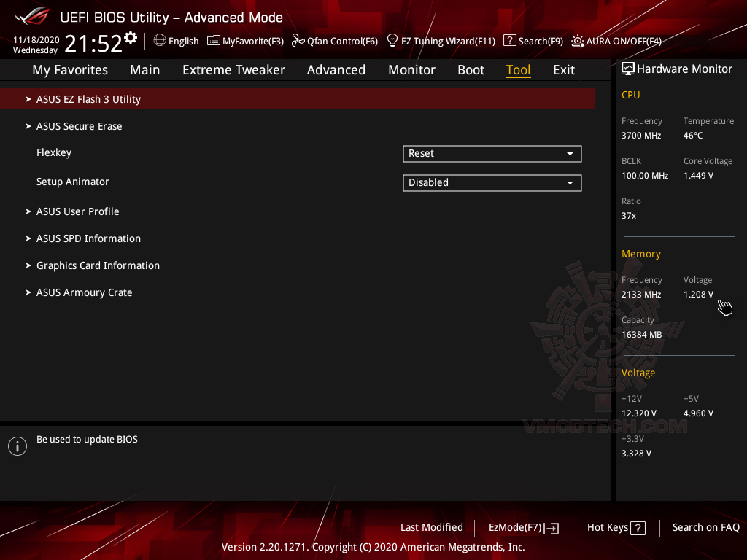Click Core Voltage 1.449 V value
The image size is (747, 560).
tap(698, 176)
